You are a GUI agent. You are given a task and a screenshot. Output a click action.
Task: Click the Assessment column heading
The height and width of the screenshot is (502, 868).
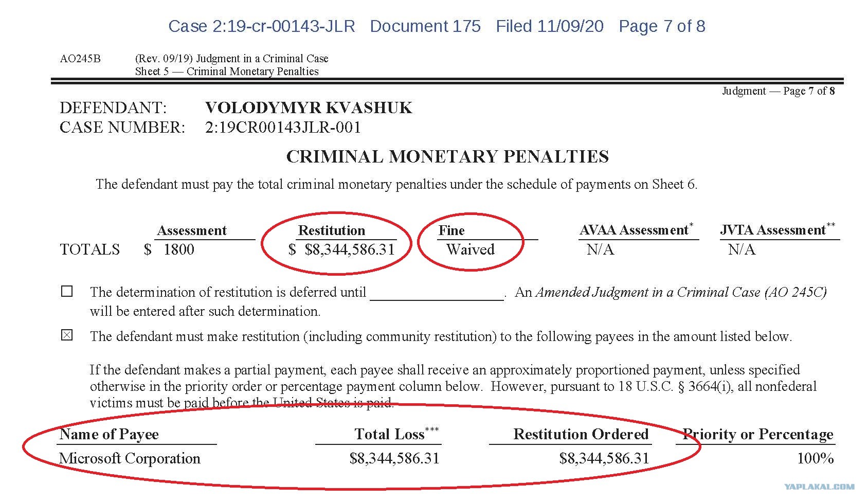[192, 230]
